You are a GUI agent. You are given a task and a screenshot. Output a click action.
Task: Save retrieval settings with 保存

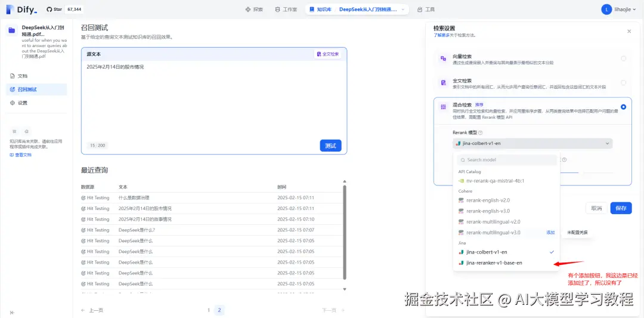pos(621,208)
